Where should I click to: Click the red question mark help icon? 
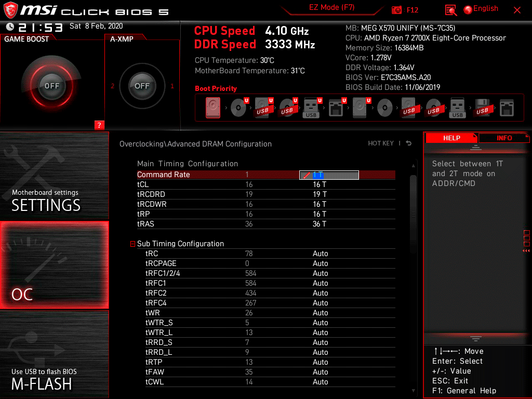[x=99, y=125]
